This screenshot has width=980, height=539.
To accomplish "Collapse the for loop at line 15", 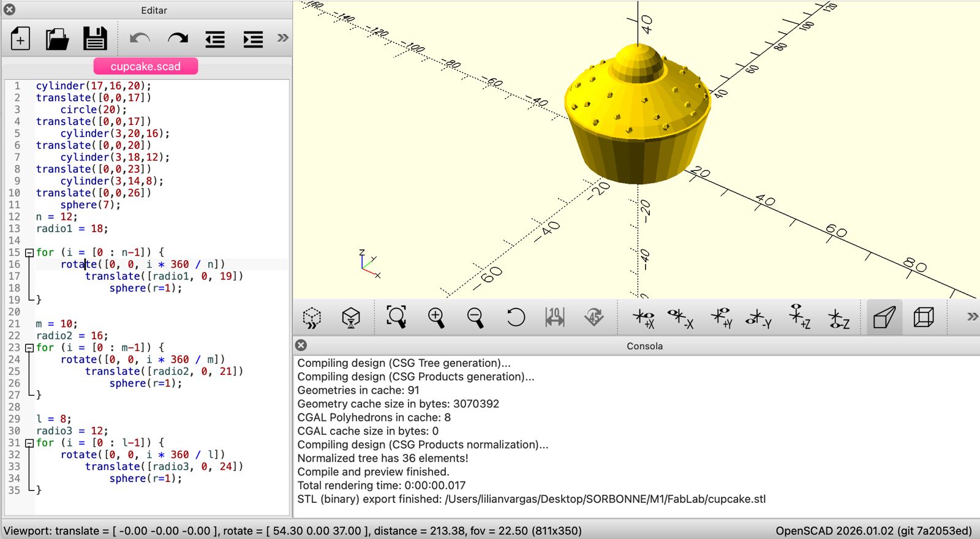I will (29, 252).
